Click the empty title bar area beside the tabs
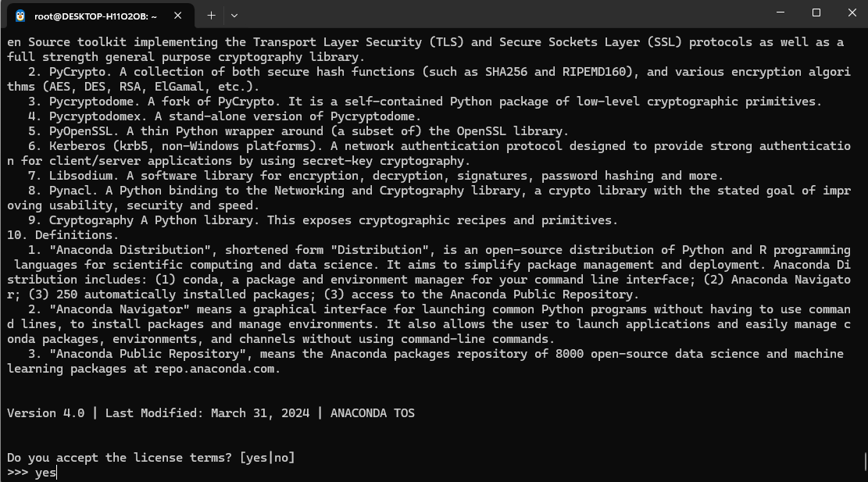Viewport: 868px width, 482px height. click(x=498, y=14)
